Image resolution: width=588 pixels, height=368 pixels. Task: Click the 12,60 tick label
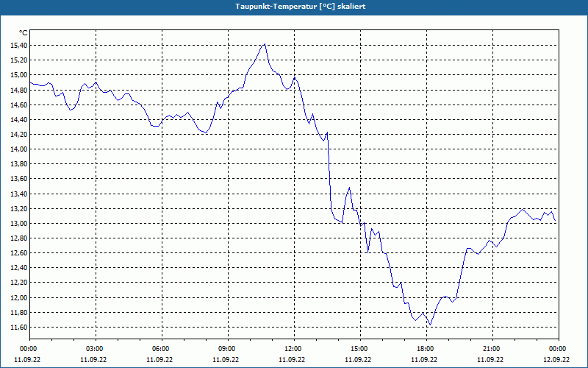pyautogui.click(x=19, y=253)
